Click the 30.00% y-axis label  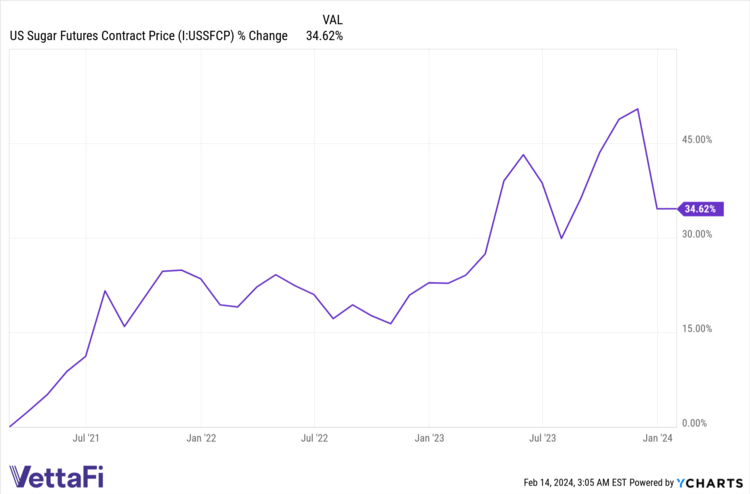point(696,235)
